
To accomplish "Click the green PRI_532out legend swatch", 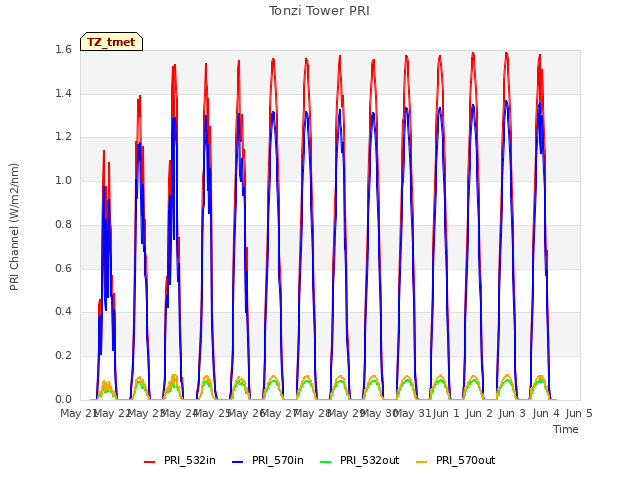I will click(326, 462).
